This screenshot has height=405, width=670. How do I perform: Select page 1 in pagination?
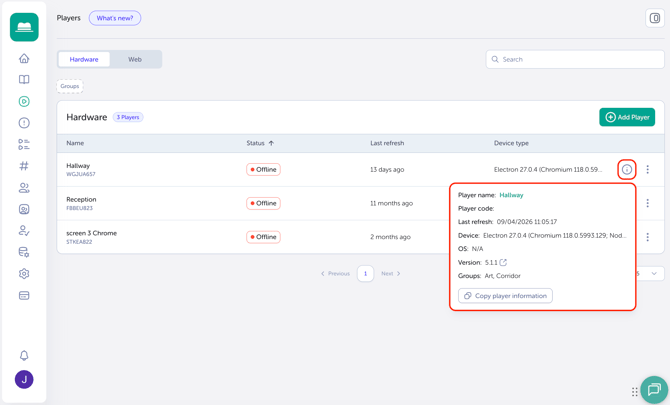(x=365, y=273)
